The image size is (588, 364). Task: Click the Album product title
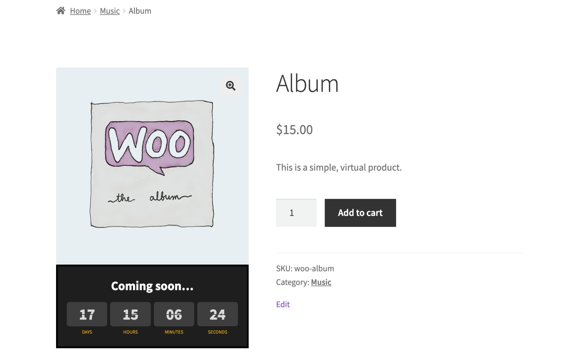[x=307, y=83]
